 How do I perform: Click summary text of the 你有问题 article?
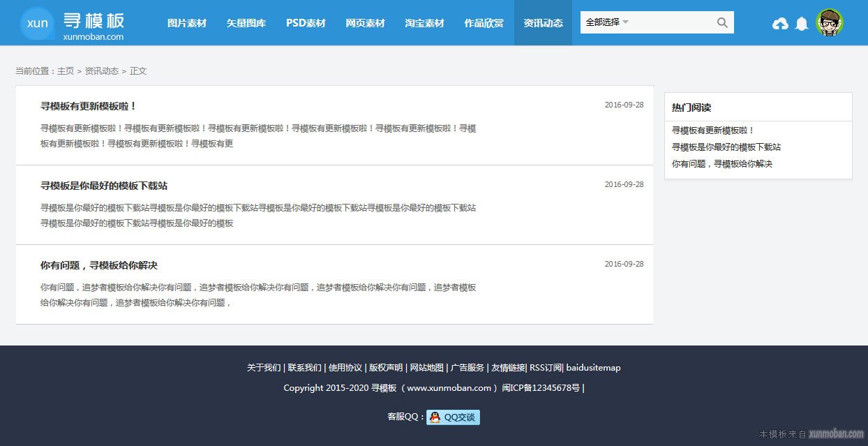point(258,295)
